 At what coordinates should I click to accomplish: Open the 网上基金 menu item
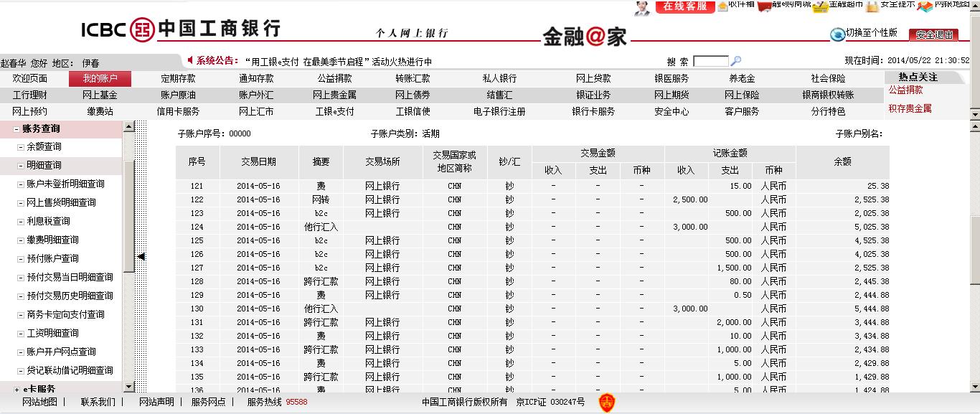[x=100, y=95]
